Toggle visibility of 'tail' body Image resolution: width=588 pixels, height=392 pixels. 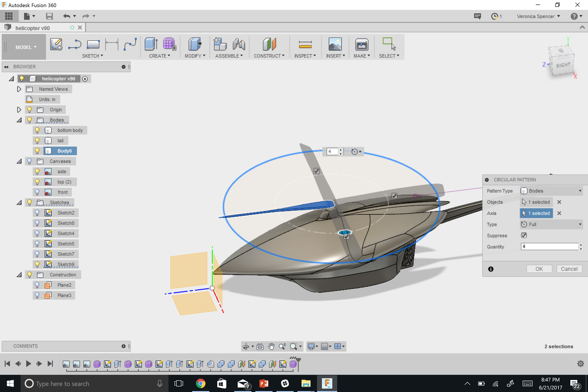[37, 140]
